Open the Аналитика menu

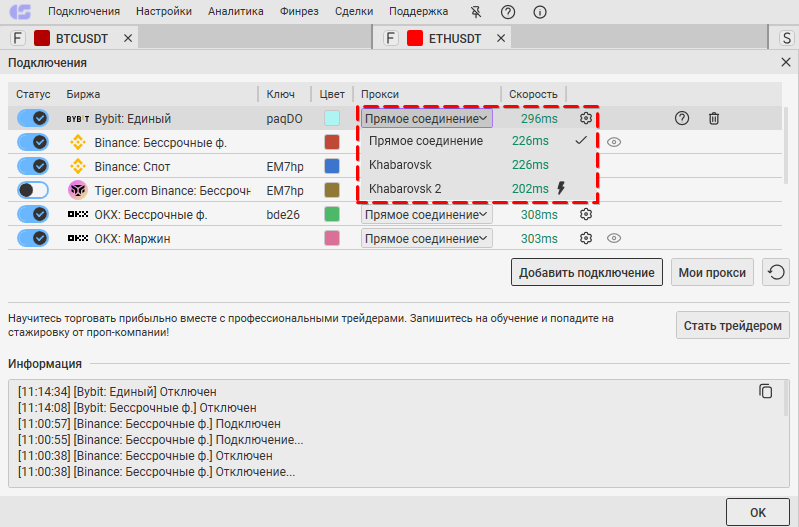(236, 11)
